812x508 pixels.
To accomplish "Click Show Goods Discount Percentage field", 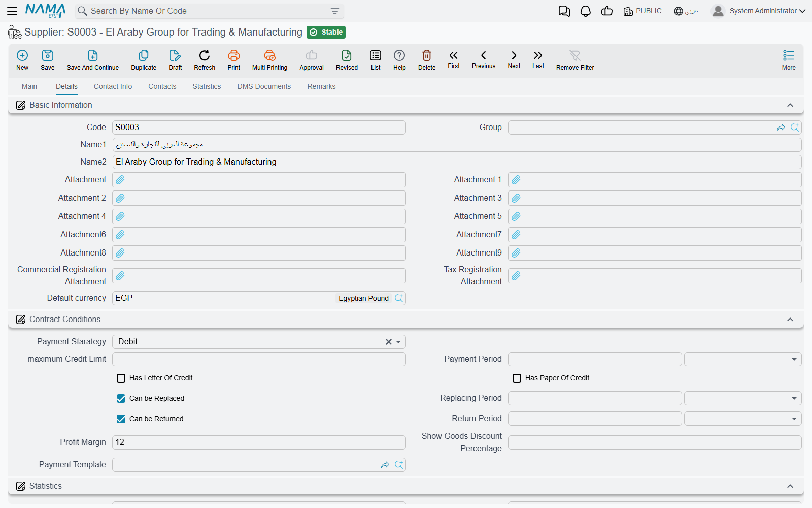I will click(655, 442).
